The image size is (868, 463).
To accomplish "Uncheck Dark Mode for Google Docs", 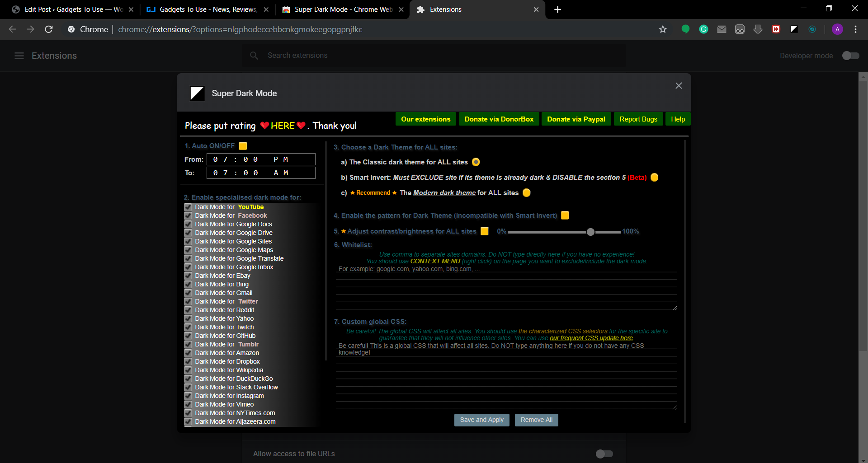I will [188, 224].
